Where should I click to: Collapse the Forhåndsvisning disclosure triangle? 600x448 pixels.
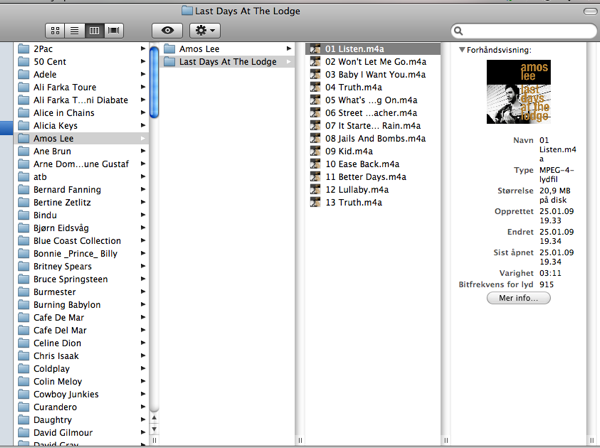click(x=462, y=49)
